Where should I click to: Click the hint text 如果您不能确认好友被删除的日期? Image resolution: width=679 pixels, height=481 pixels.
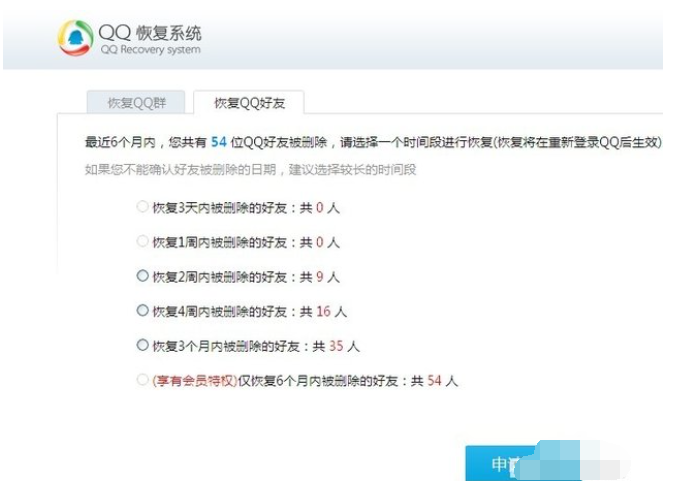[x=181, y=169]
